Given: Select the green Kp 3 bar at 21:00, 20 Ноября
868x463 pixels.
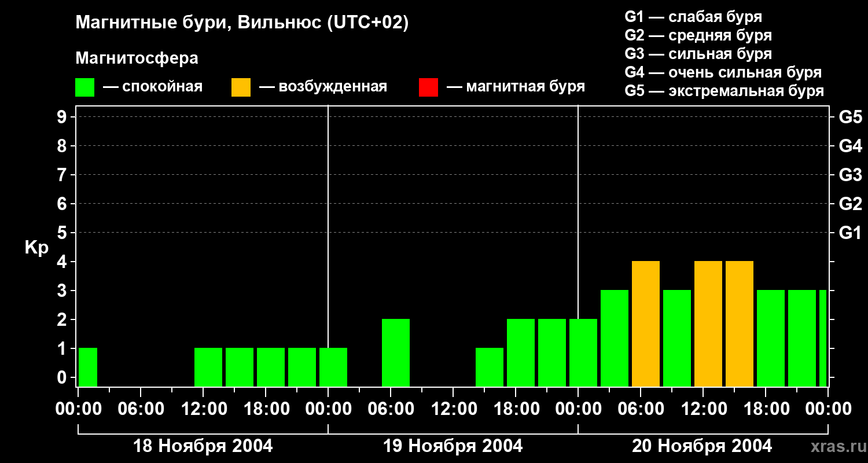Looking at the screenshot, I should (802, 339).
